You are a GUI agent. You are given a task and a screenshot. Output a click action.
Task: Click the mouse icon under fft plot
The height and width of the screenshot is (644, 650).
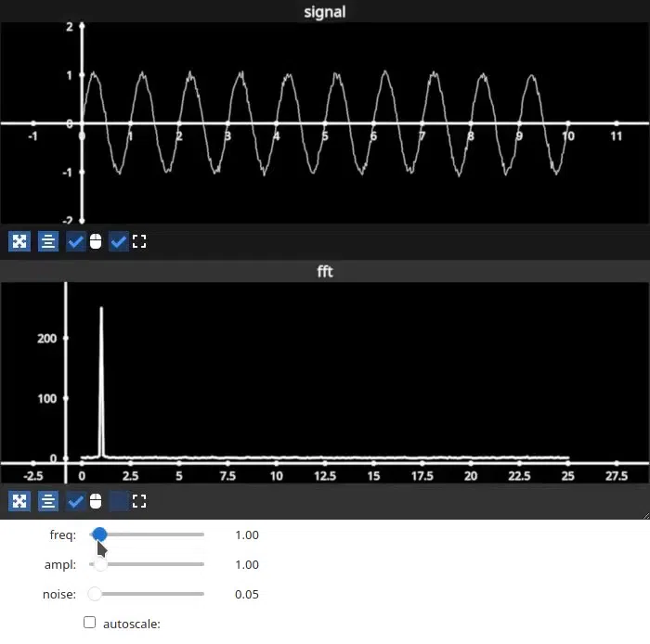click(x=96, y=501)
